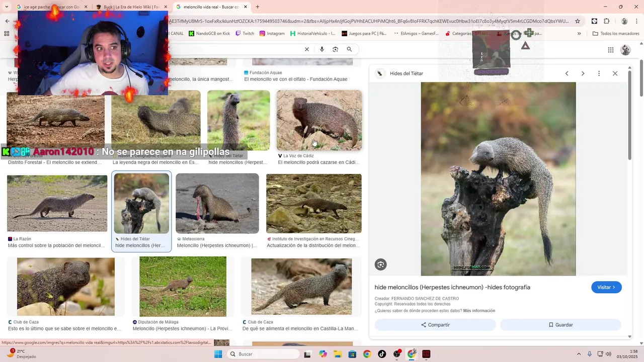
Task: Close the image preview panel
Action: point(615,73)
